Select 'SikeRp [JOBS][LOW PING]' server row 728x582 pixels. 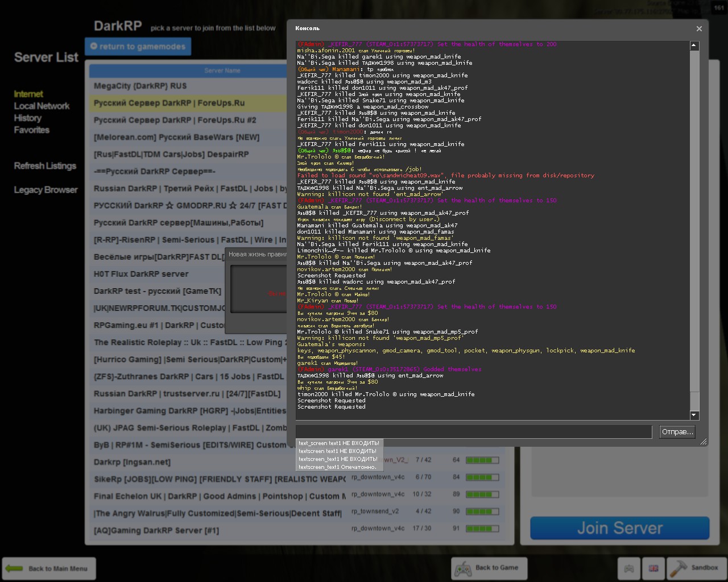(x=297, y=479)
